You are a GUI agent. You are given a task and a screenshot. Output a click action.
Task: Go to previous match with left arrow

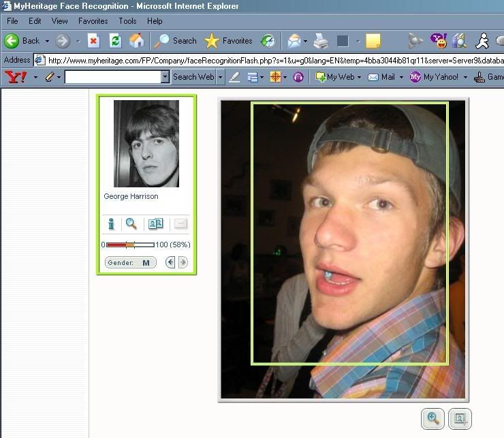tap(171, 263)
